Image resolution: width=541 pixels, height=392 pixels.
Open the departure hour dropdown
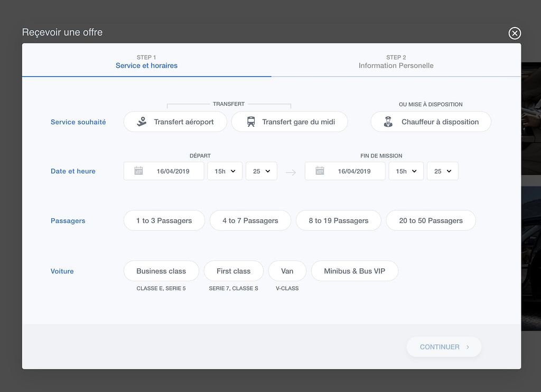(x=225, y=171)
